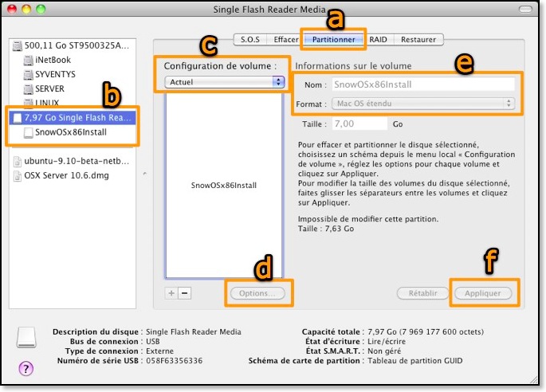
Task: Select the 500,11 Go ST9500325A disk
Action: [72, 45]
